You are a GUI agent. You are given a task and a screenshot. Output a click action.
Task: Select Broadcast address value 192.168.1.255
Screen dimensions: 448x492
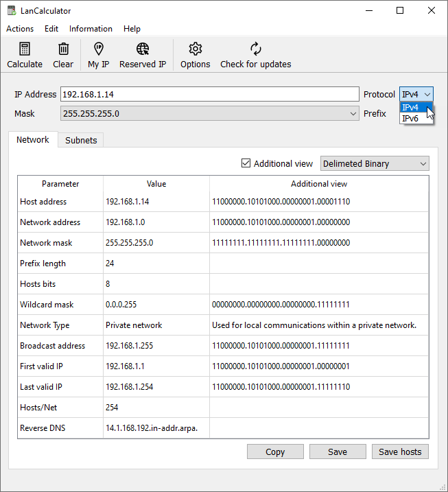pyautogui.click(x=156, y=346)
